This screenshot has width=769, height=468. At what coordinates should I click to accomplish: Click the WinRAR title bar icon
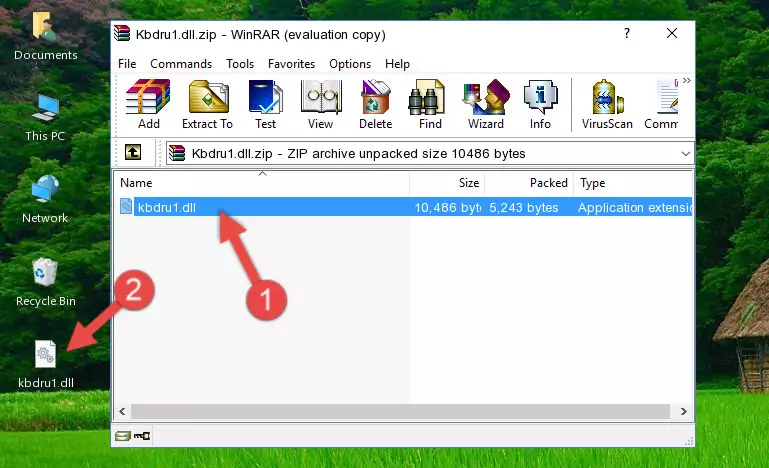tap(122, 33)
